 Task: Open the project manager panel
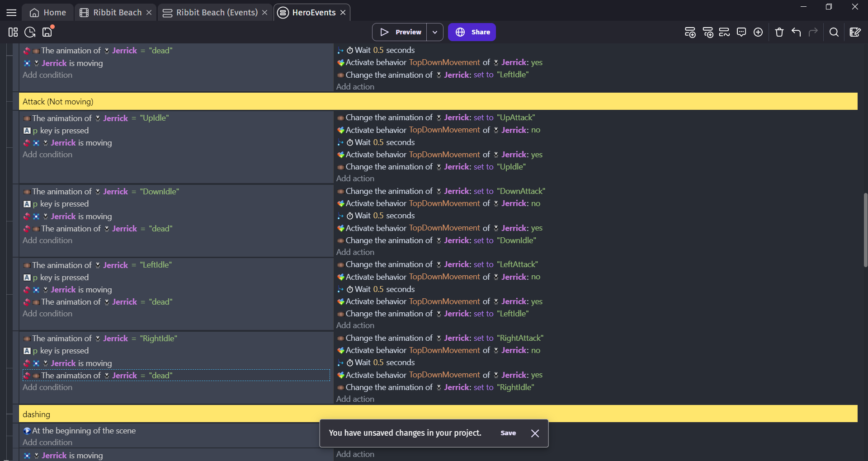(13, 32)
